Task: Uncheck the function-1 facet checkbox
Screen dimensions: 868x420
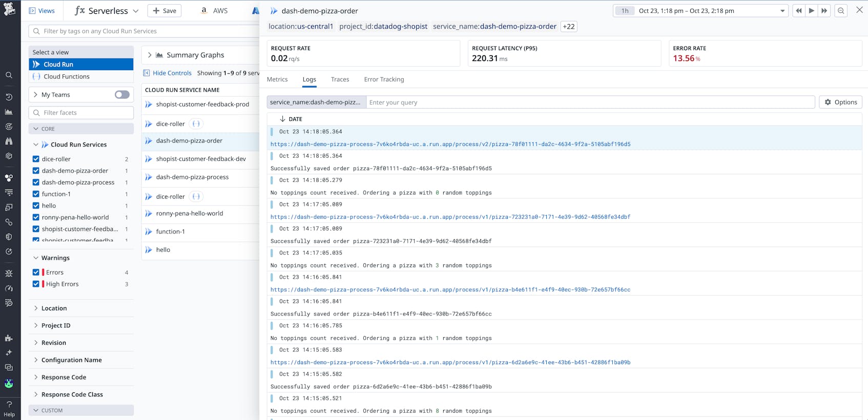Action: coord(36,194)
